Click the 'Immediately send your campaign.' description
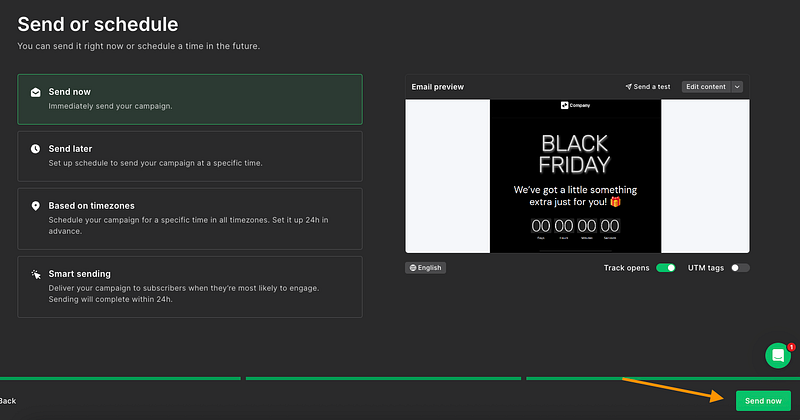This screenshot has width=800, height=420. coord(110,106)
